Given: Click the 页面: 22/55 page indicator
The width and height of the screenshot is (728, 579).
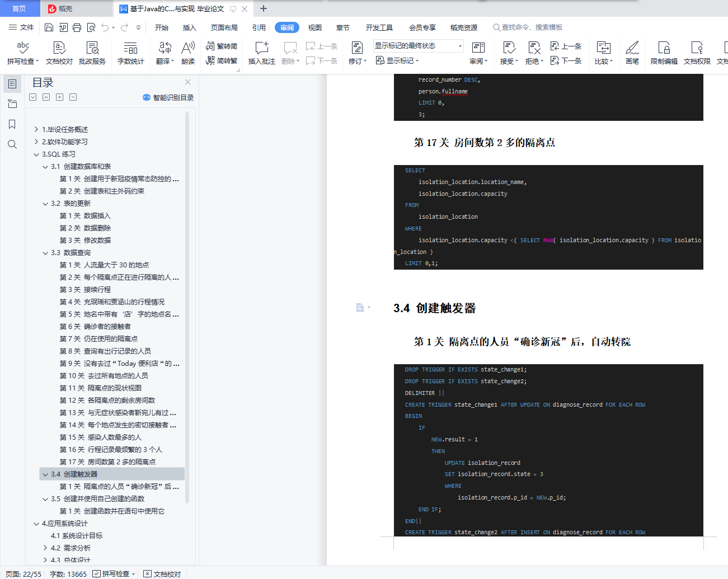Looking at the screenshot, I should (x=24, y=574).
